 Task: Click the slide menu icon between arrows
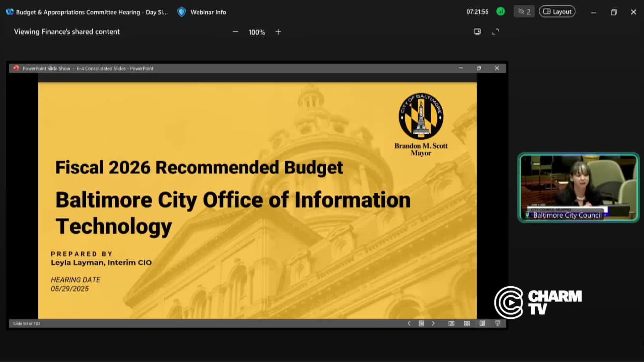[421, 323]
